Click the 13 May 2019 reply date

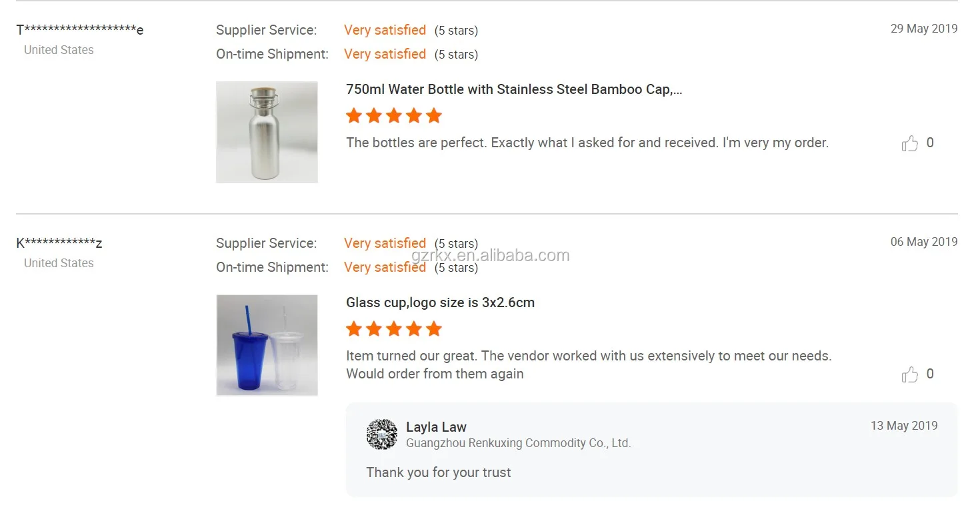pos(903,426)
